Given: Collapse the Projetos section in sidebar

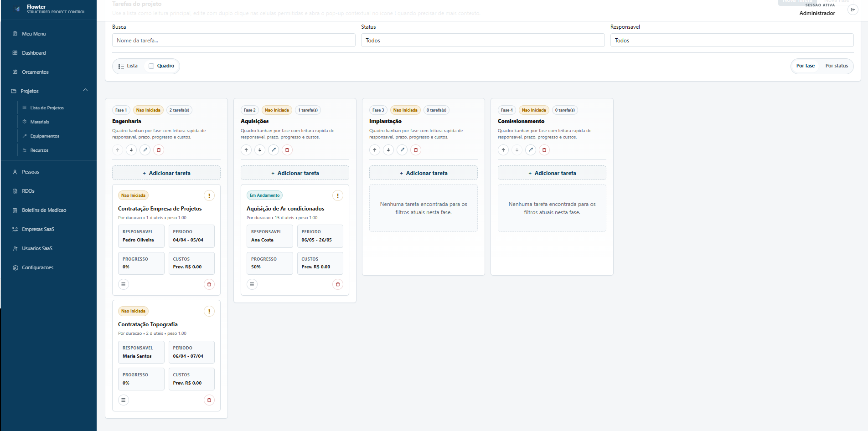Looking at the screenshot, I should point(85,90).
